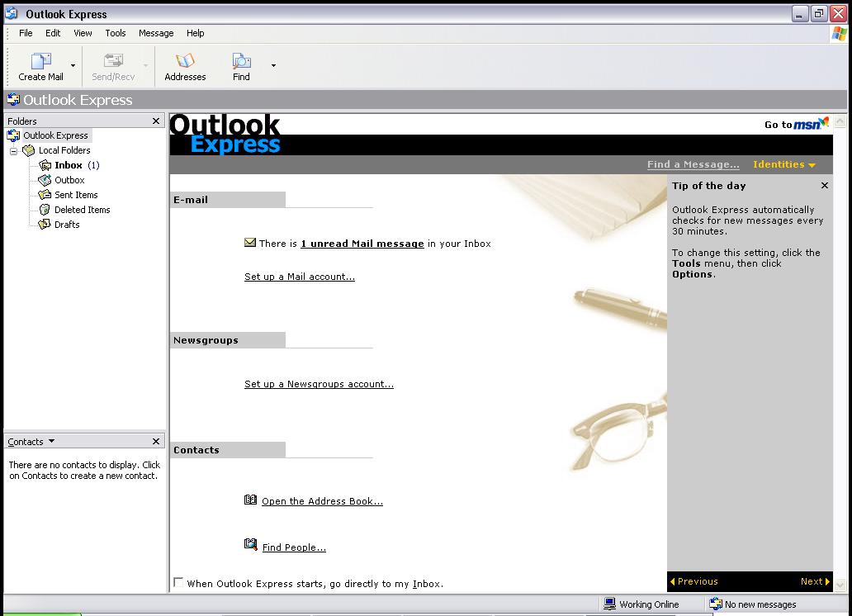Viewport: 852px width, 616px height.
Task: Click the Inbox folder icon
Action: point(45,165)
